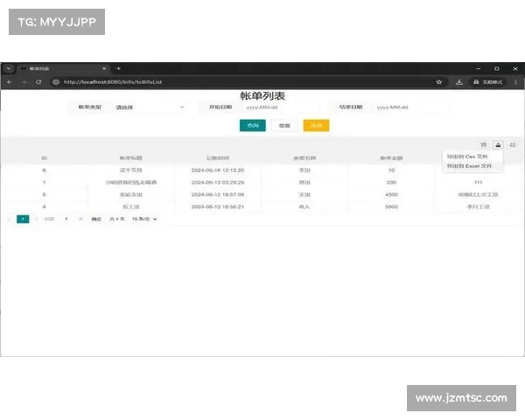This screenshot has height=420, width=525.
Task: Click 收入 type cell
Action: [304, 206]
